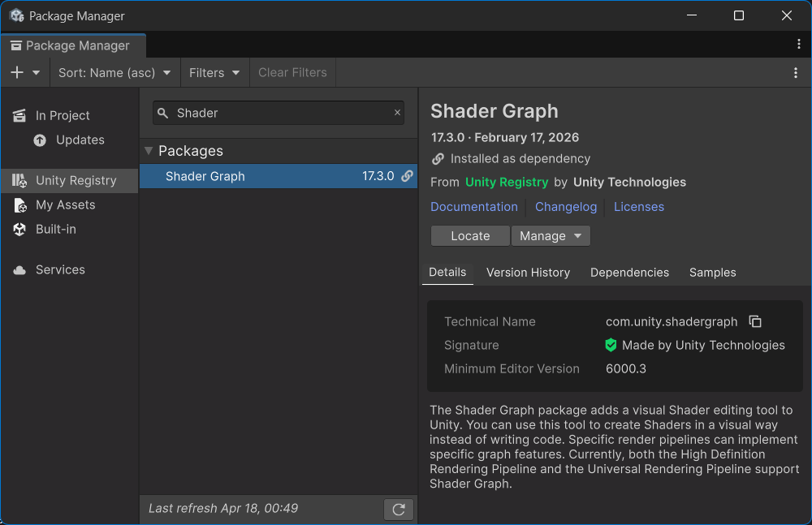Click the Package Manager window title icon
The width and height of the screenshot is (812, 525).
click(x=16, y=15)
